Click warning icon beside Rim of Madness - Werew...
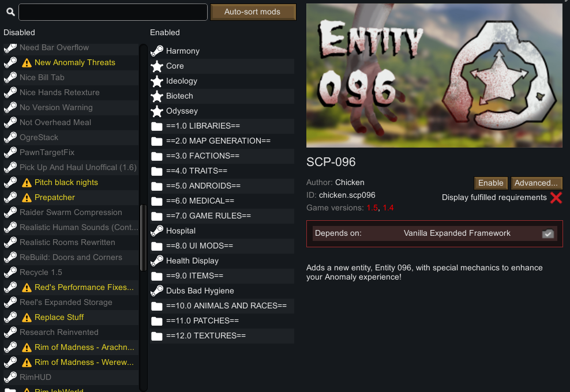The height and width of the screenshot is (392, 570). click(x=27, y=363)
